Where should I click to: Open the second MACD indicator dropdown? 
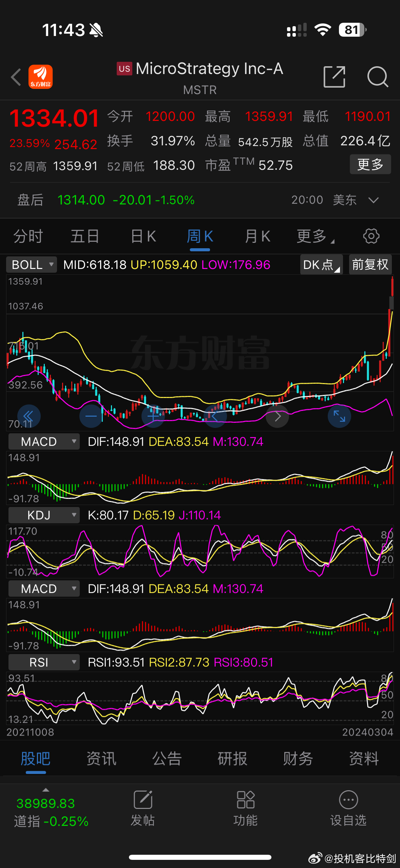point(44,589)
